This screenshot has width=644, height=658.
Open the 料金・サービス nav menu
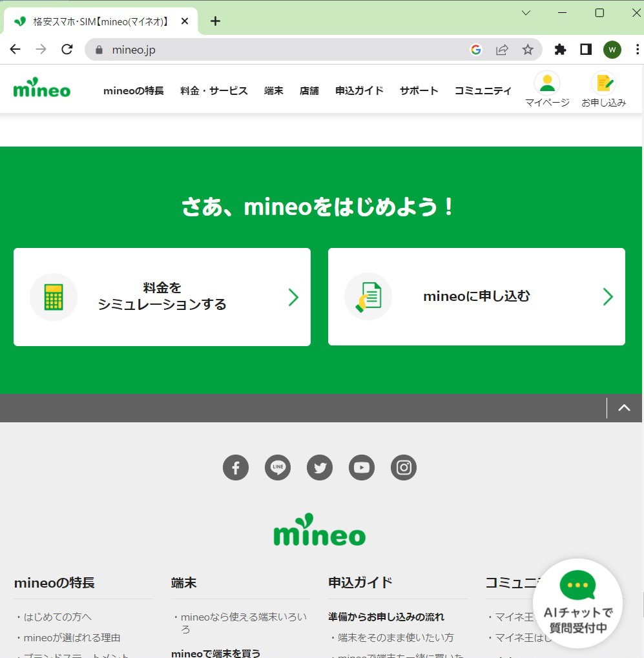[x=214, y=90]
